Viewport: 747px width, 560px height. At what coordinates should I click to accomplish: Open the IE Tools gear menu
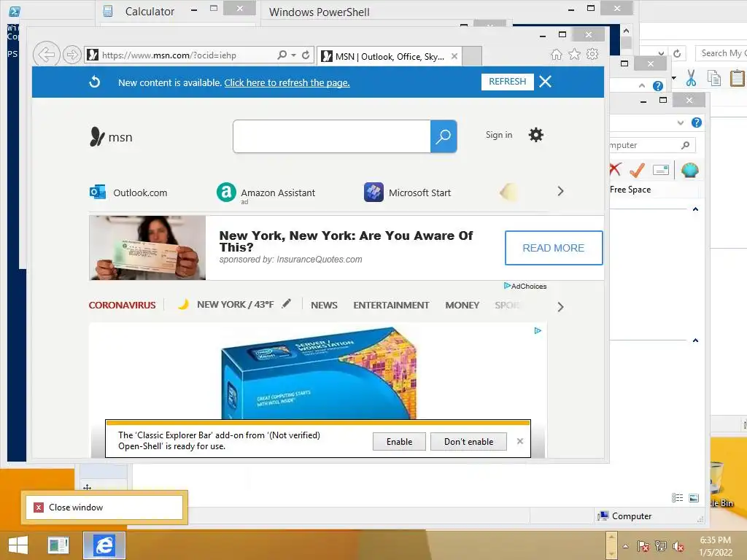pyautogui.click(x=592, y=54)
